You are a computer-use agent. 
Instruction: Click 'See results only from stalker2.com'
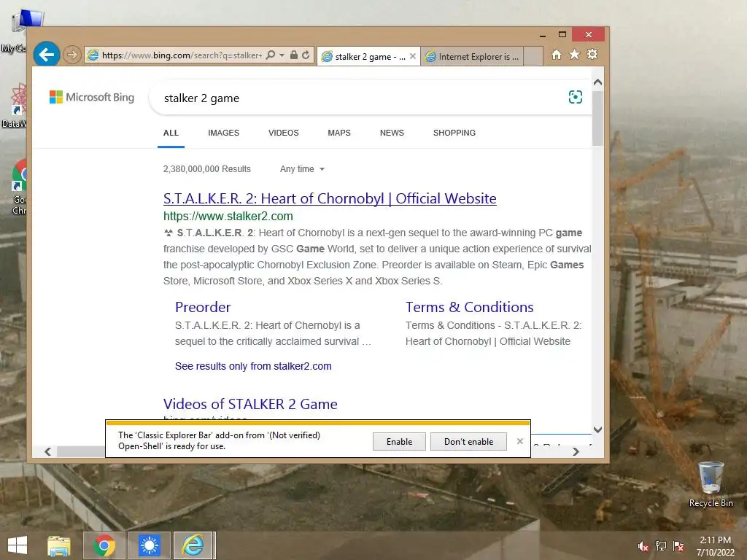coord(253,366)
